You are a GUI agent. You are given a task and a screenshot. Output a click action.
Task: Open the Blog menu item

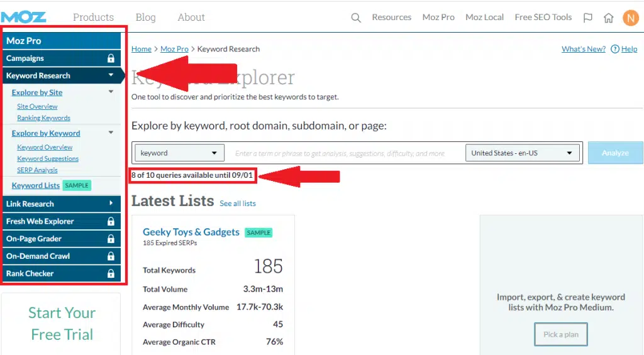[x=145, y=17]
